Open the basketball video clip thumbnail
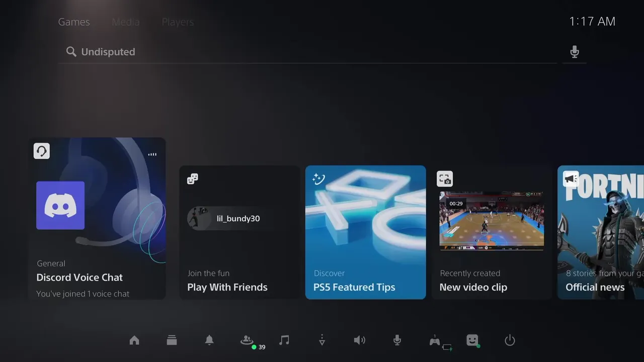Screen dimensions: 644x362 click(492, 221)
